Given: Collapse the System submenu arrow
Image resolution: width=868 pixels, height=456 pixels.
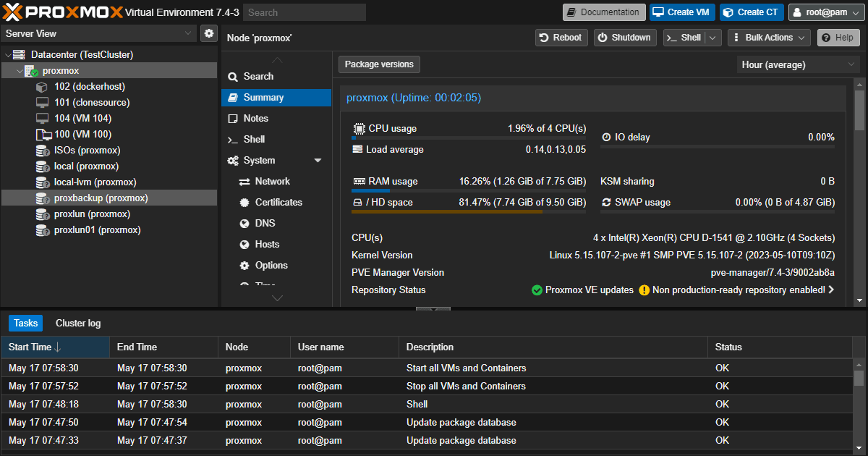Looking at the screenshot, I should [318, 161].
